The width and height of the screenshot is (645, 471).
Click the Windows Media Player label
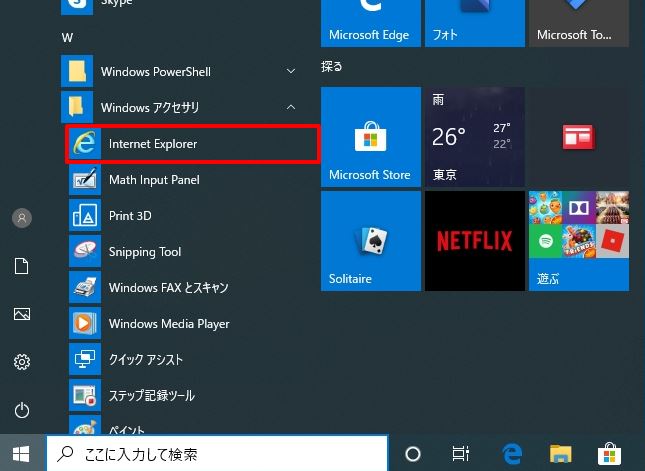point(169,324)
